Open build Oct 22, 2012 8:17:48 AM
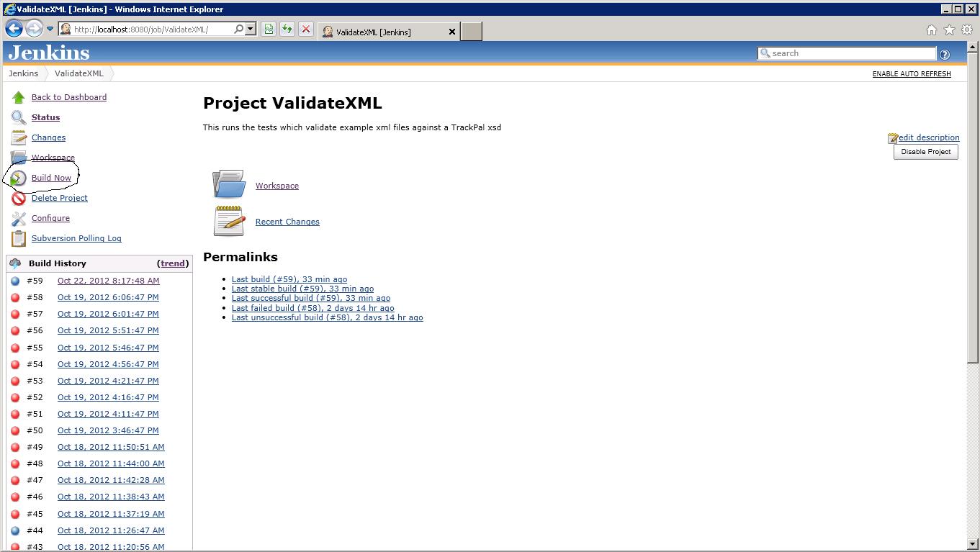Viewport: 980px width, 552px height. point(109,281)
